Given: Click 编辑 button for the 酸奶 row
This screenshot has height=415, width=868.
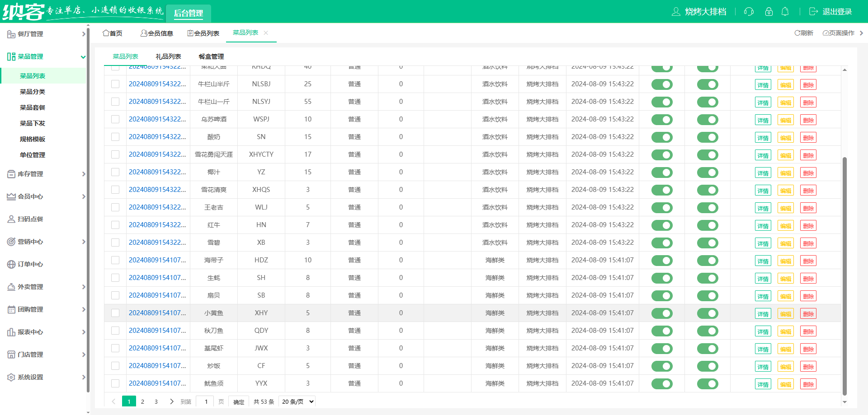Looking at the screenshot, I should [785, 138].
